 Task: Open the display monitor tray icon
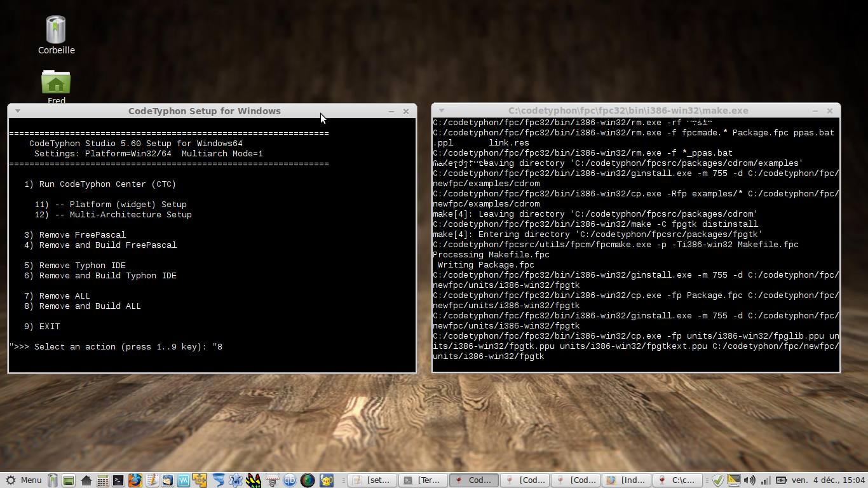pos(734,480)
